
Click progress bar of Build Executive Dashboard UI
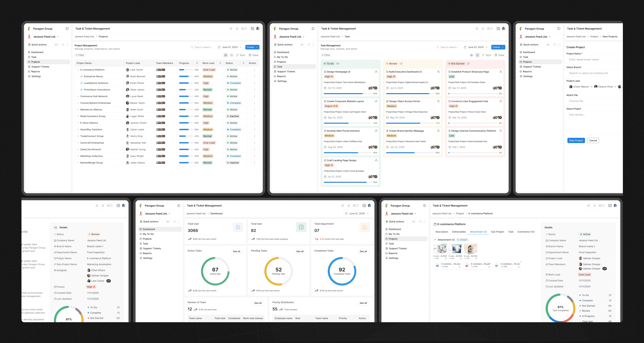tap(410, 94)
